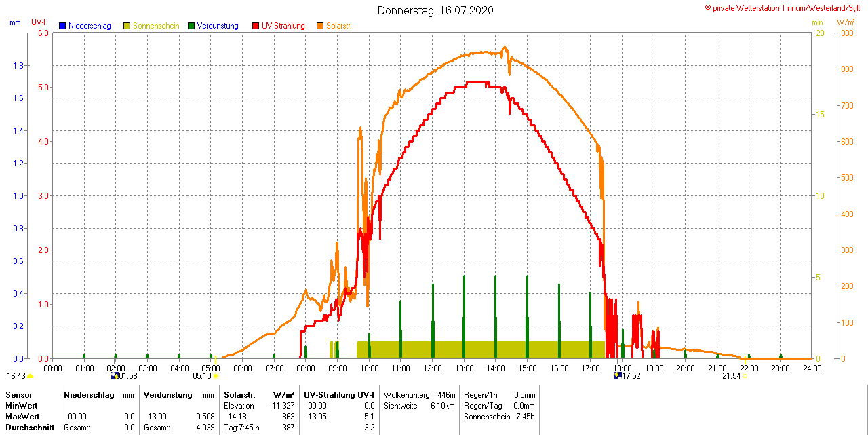Screen dimensions: 868x435
Task: Click the 4.039 Verdunstung total value
Action: (205, 428)
